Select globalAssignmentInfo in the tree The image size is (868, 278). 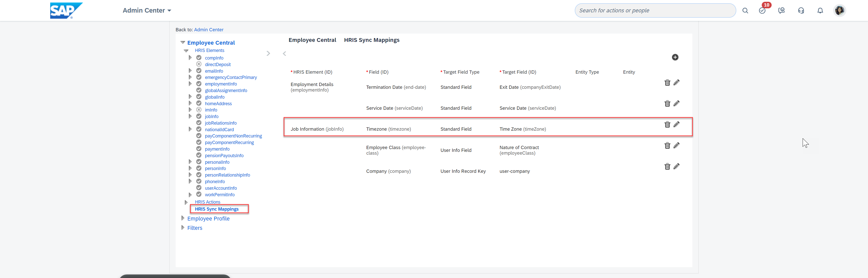pos(226,91)
